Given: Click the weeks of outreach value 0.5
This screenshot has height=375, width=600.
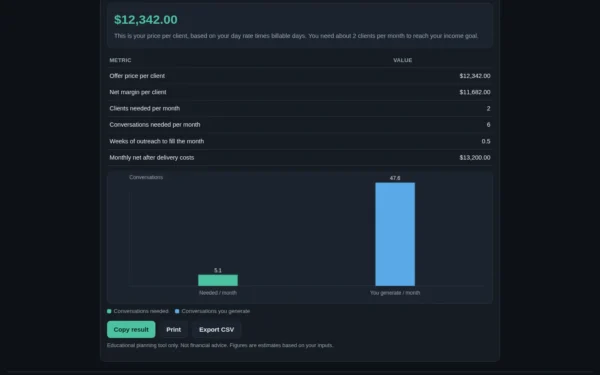Looking at the screenshot, I should (486, 141).
